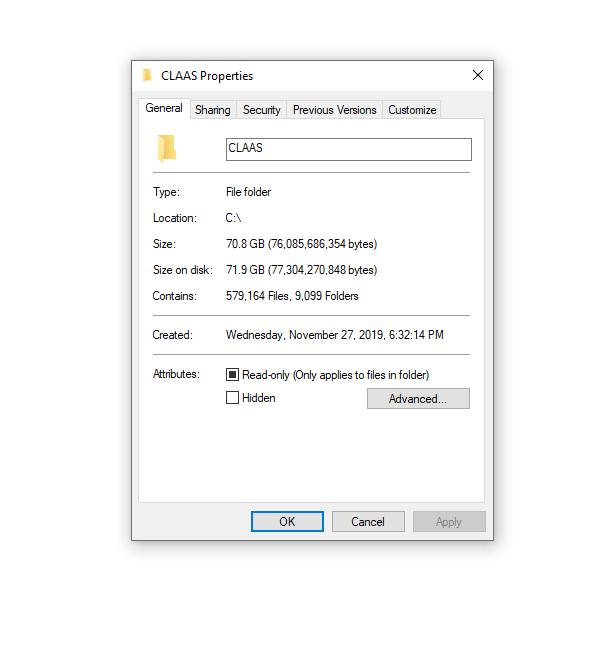Click the Contains files and folders count
Screen dimensions: 603x652
pos(292,296)
